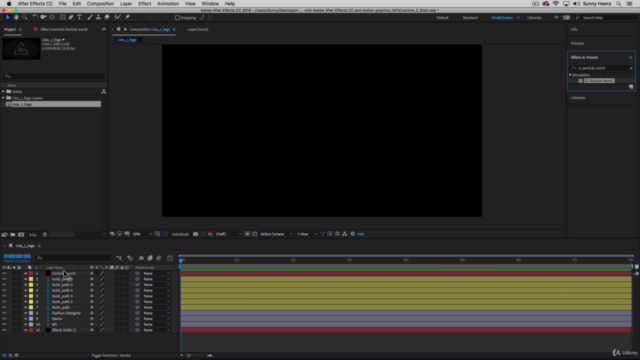Open the 1 View layout dropdown
This screenshot has width=640, height=360.
307,234
